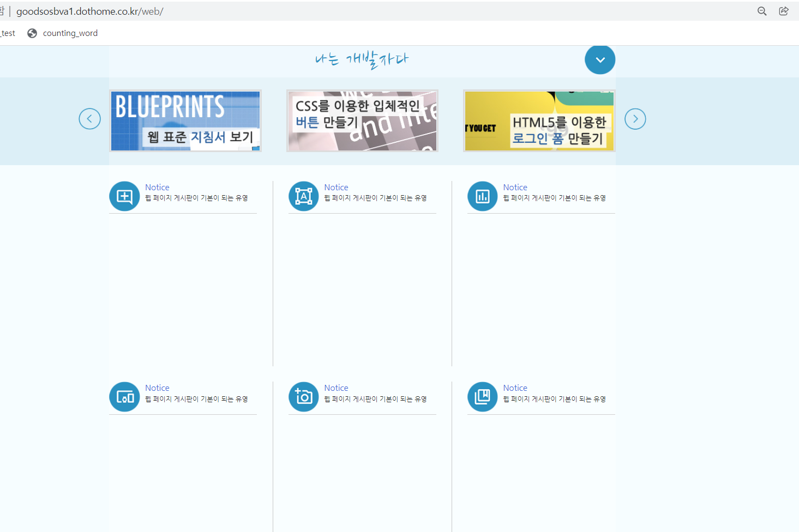
Task: Open the responsive devices Notice icon
Action: coord(124,396)
